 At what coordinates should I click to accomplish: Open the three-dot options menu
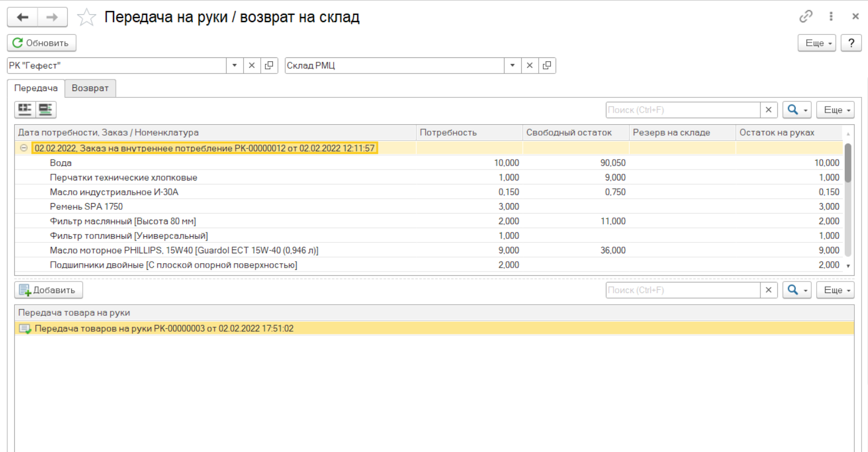pos(831,17)
